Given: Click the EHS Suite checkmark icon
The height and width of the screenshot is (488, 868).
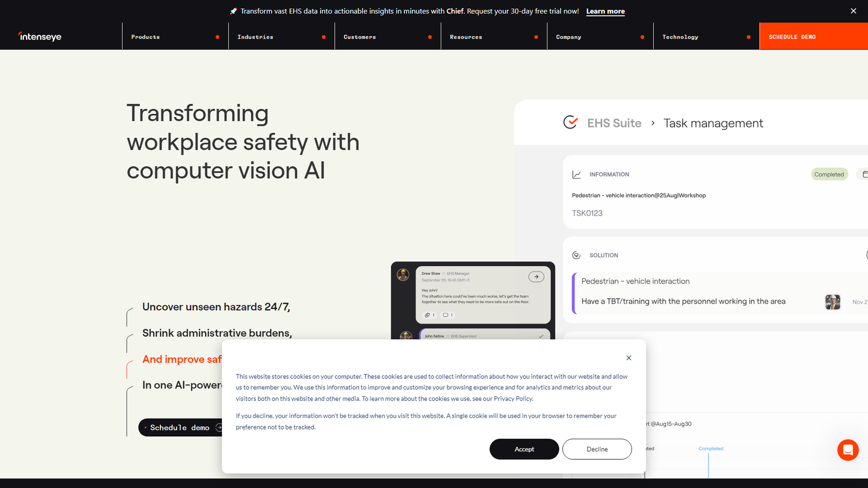Looking at the screenshot, I should tap(570, 123).
